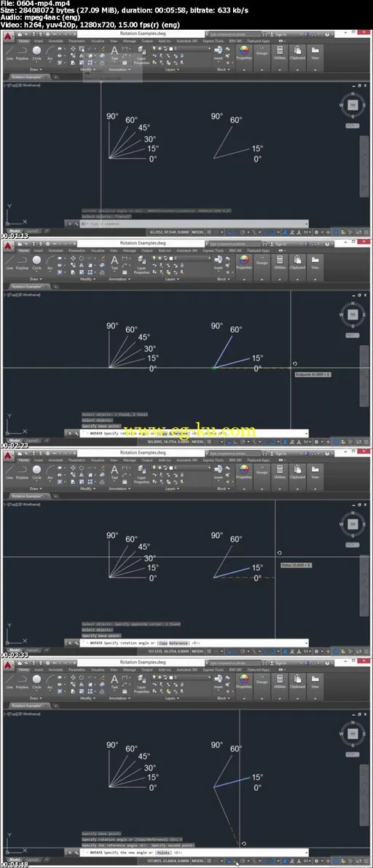Close the command line with its X in the 00:02:23 frame
The image size is (373, 868).
[x=69, y=433]
